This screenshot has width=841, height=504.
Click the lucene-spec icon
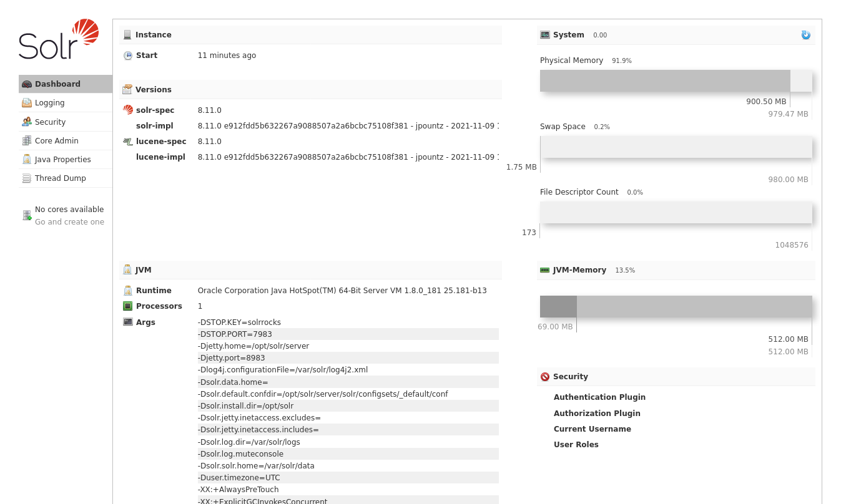[x=128, y=142]
